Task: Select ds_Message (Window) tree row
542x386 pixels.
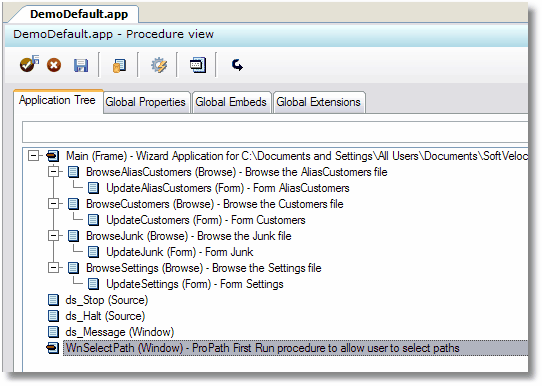Action: pos(120,332)
